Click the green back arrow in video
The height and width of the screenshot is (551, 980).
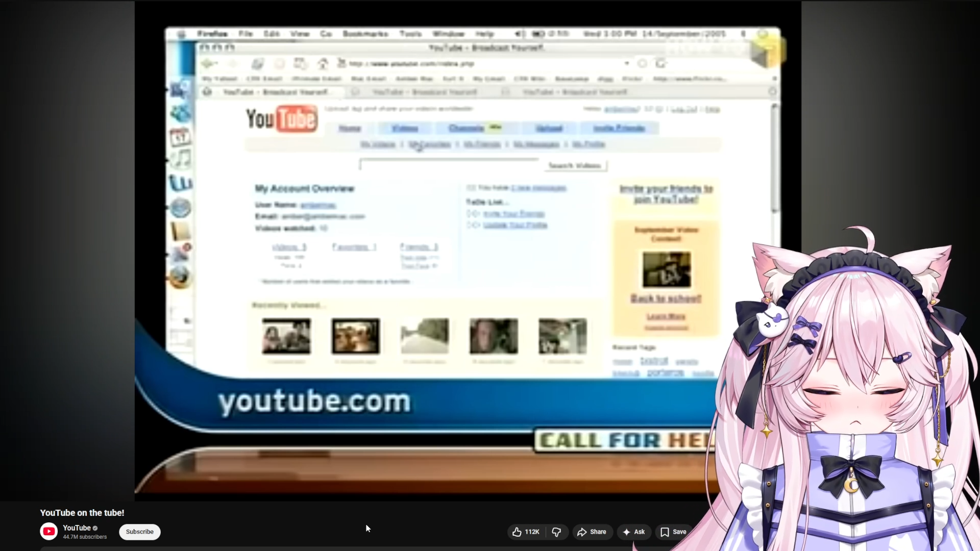[208, 64]
